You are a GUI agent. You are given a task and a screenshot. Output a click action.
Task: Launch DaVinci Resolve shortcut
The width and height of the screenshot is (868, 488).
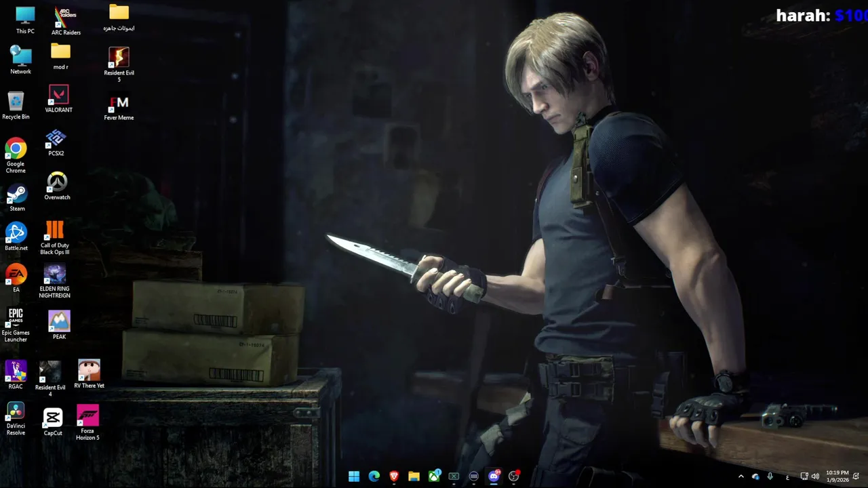click(x=16, y=419)
